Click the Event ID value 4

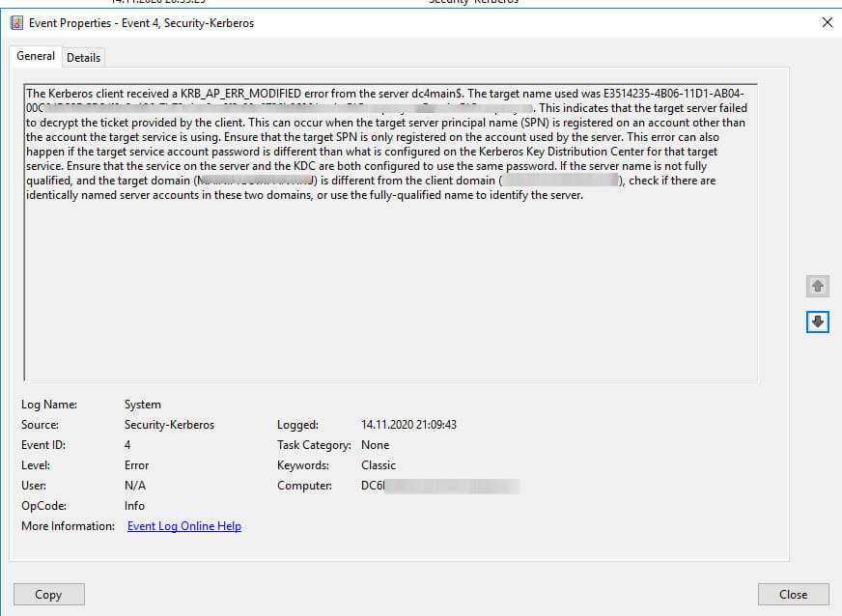pyautogui.click(x=127, y=445)
